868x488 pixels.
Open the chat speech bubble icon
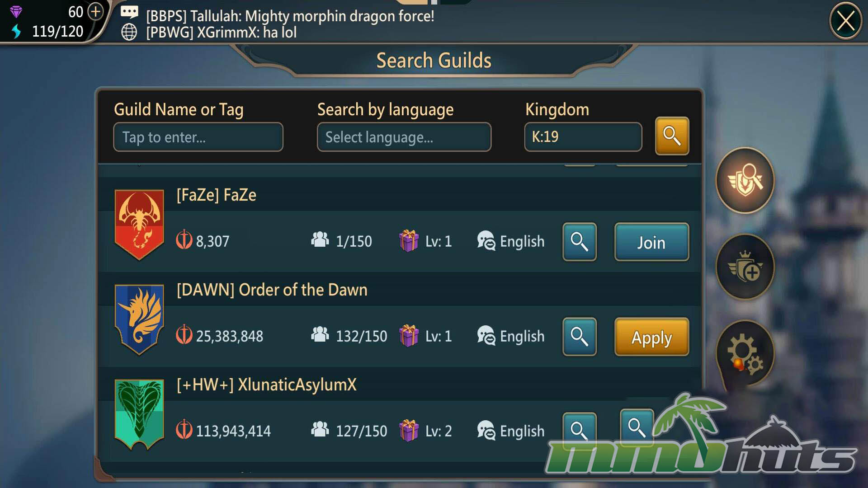click(x=129, y=12)
